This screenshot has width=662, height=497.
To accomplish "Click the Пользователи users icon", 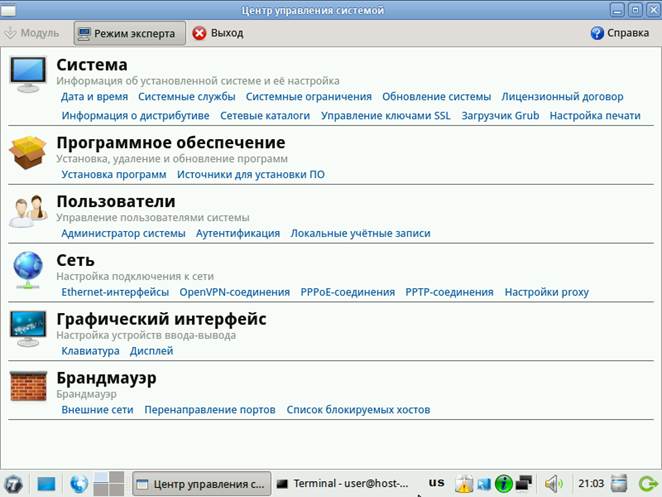I will [x=28, y=210].
